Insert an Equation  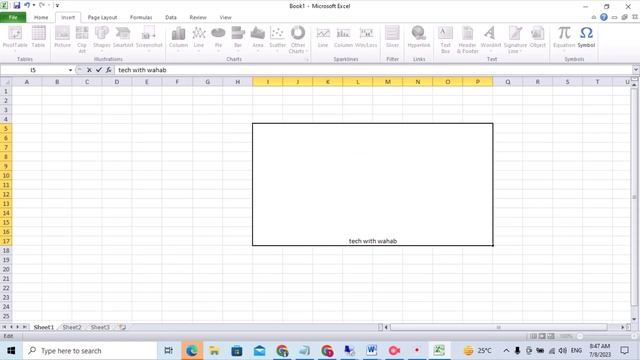click(x=564, y=38)
